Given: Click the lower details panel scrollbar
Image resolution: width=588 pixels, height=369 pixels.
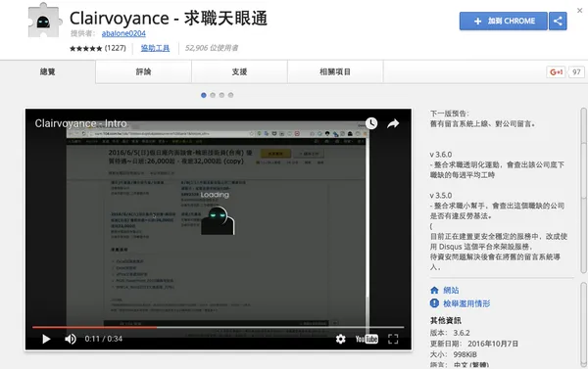Looking at the screenshot, I should tap(583, 325).
